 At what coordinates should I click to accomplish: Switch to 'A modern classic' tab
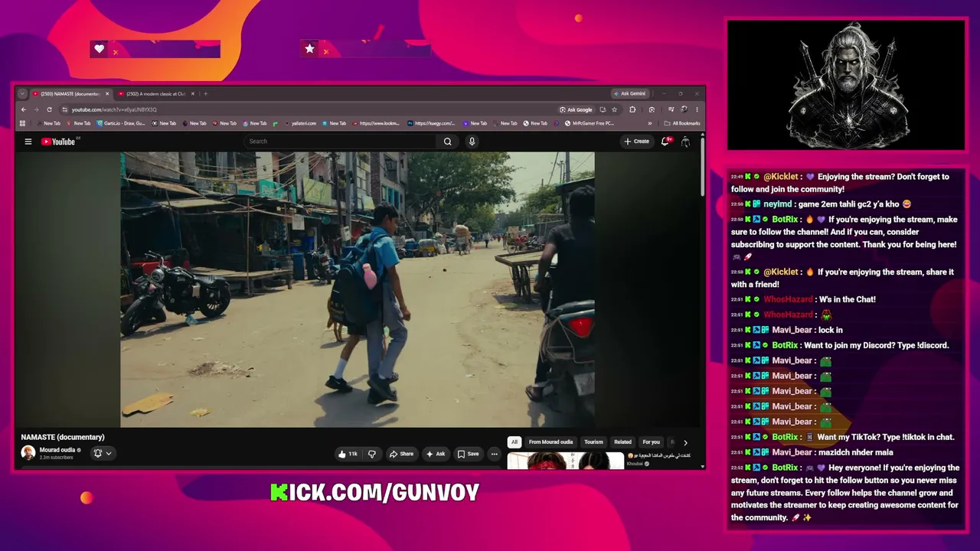click(x=155, y=93)
